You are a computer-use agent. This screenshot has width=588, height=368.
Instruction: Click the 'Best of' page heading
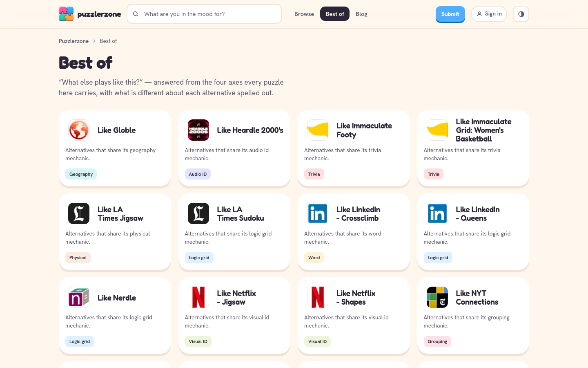click(x=85, y=63)
